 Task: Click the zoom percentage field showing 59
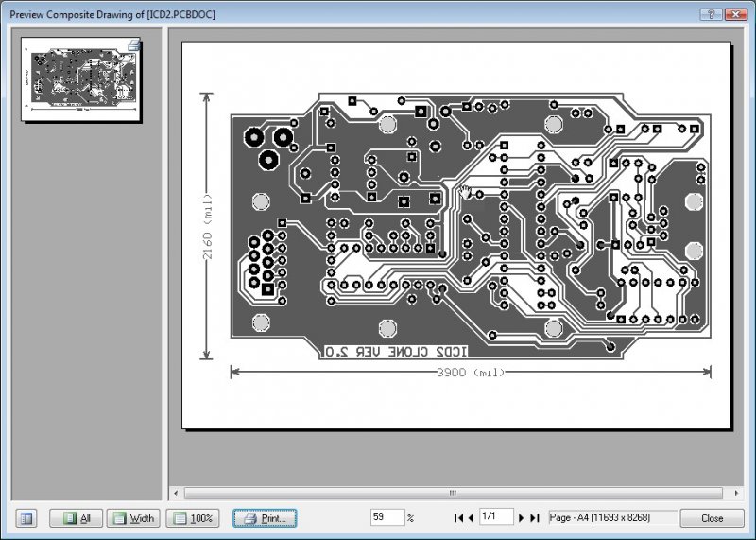pyautogui.click(x=387, y=517)
